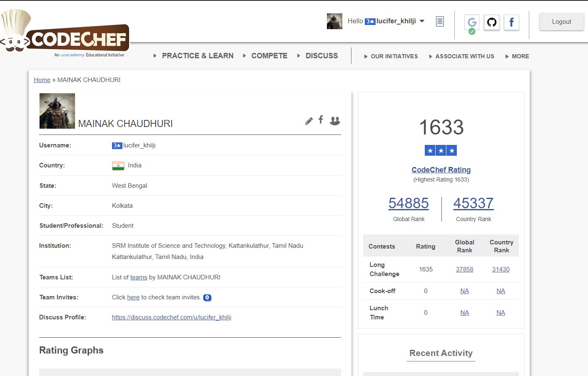Click the team invites count badge
This screenshot has height=376, width=588.
point(207,297)
